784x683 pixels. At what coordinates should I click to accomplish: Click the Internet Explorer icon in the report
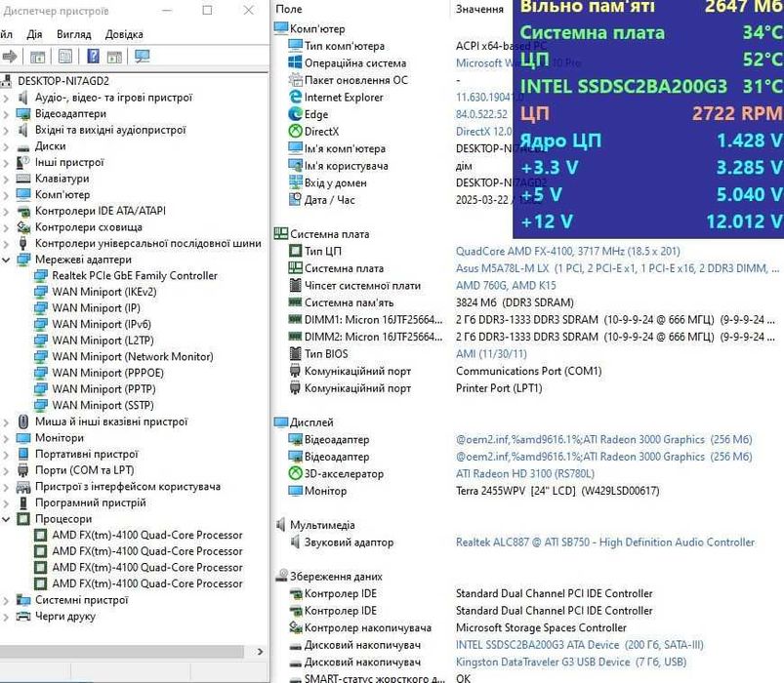[296, 97]
